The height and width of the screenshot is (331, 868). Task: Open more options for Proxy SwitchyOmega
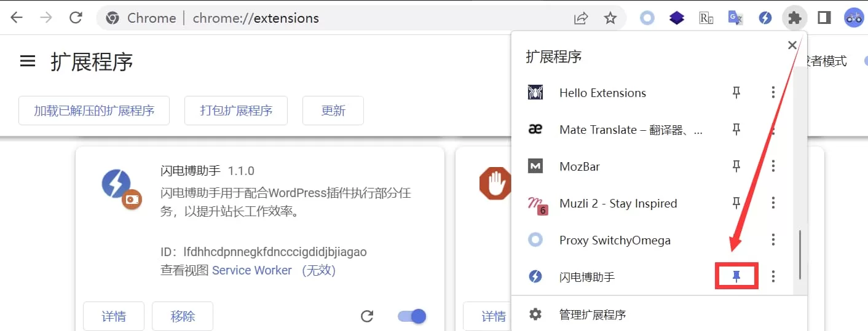(x=773, y=240)
